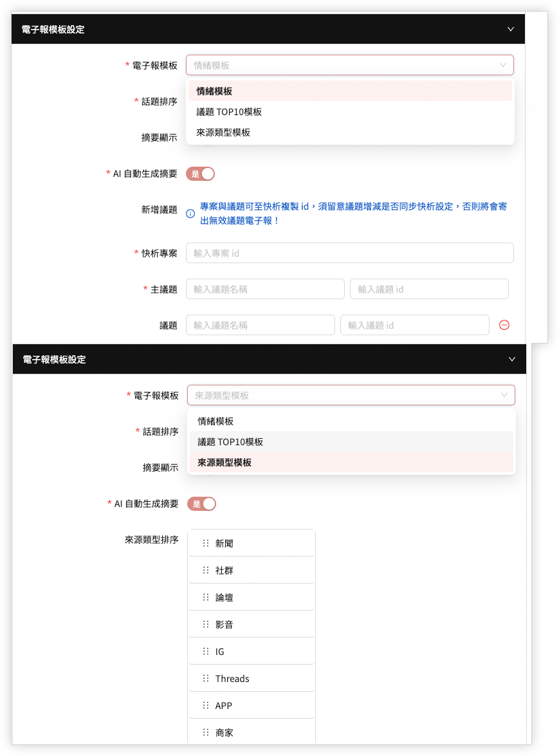Grab the drag handle for APP
The width and height of the screenshot is (559, 756).
coord(206,705)
